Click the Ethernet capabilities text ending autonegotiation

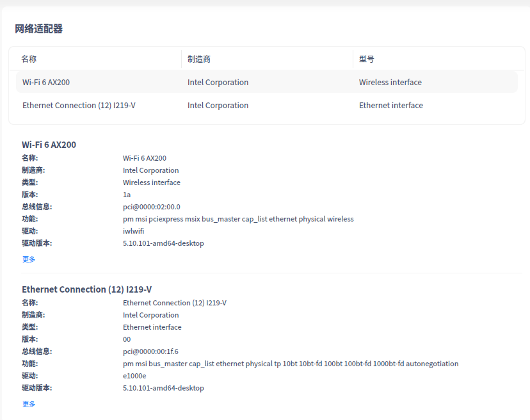click(291, 364)
